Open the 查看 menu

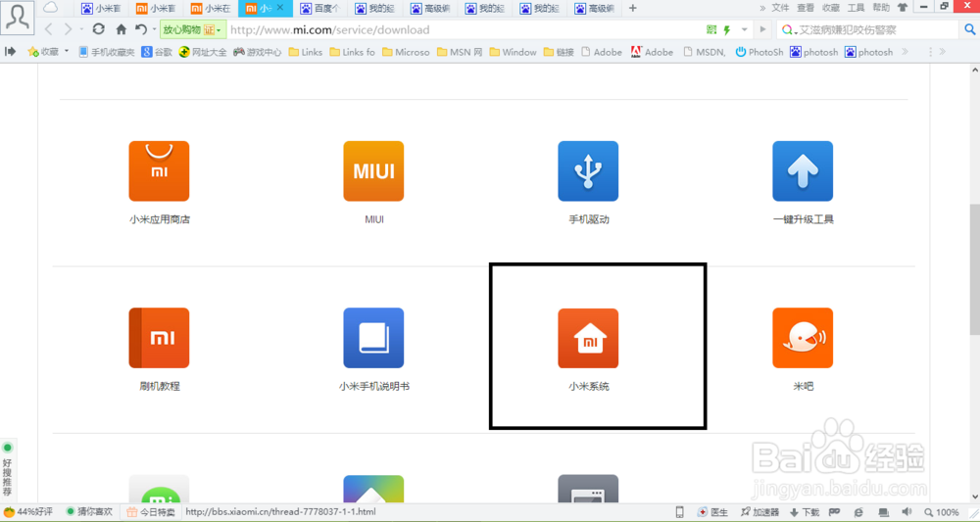click(806, 8)
